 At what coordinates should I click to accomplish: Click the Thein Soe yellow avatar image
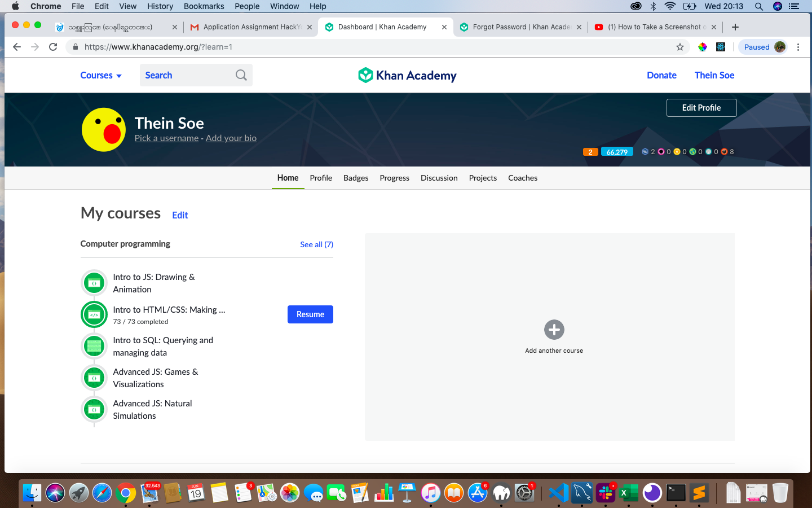104,130
